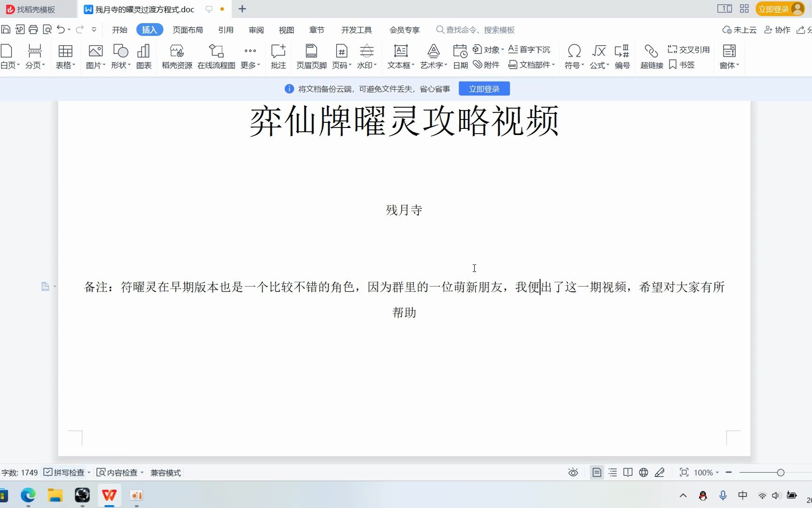
Task: Open the 100% zoom level dropdown
Action: point(706,473)
